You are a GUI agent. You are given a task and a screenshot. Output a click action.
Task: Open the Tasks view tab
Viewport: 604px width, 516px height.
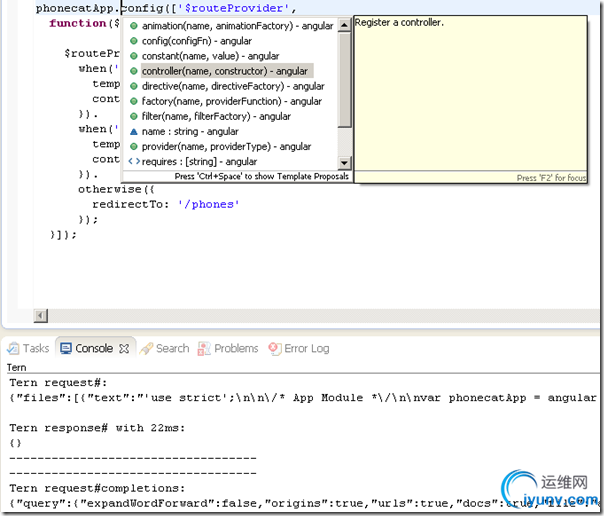point(28,348)
